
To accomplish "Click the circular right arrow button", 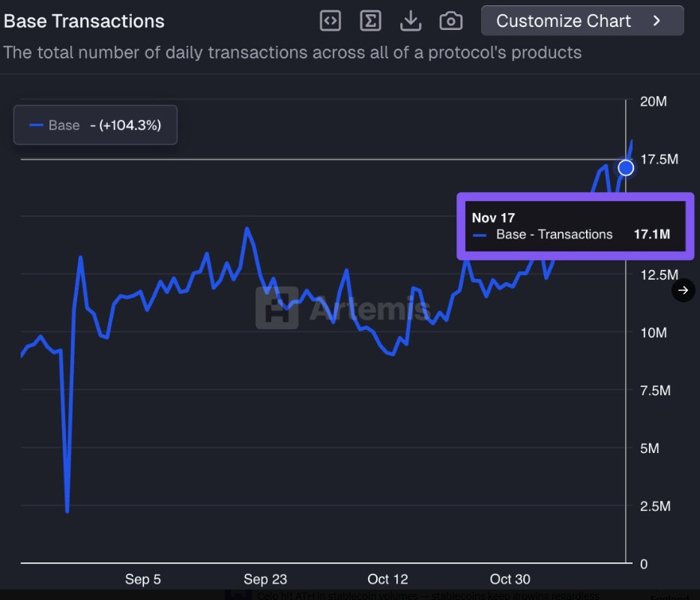I will [683, 290].
